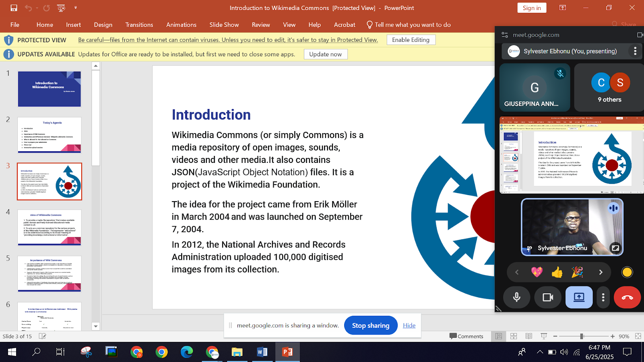Select the Today's Agenda slide thumbnail
644x362 pixels.
pyautogui.click(x=50, y=135)
